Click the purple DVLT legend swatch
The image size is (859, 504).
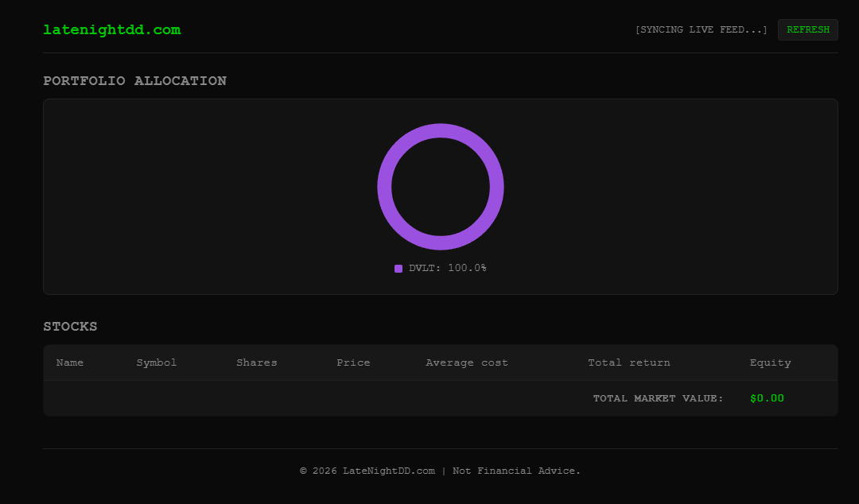(x=398, y=269)
